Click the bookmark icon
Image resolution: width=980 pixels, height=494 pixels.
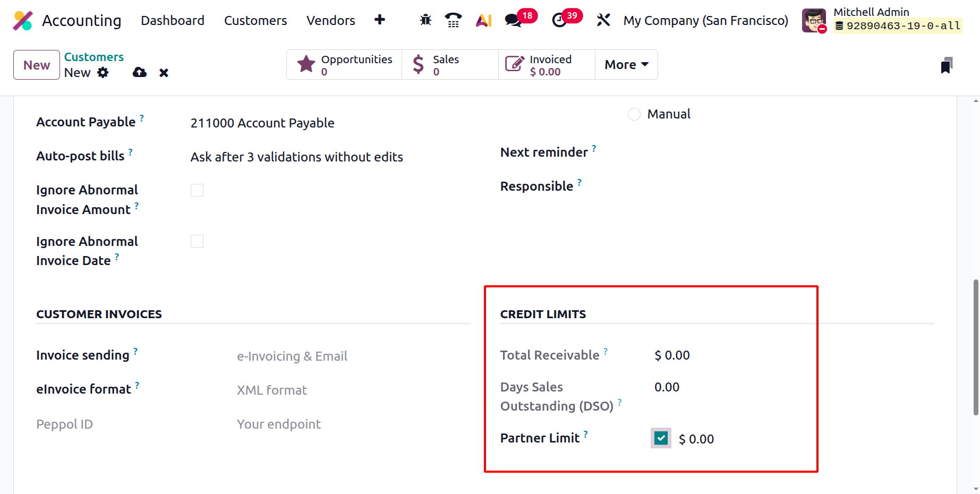point(946,65)
